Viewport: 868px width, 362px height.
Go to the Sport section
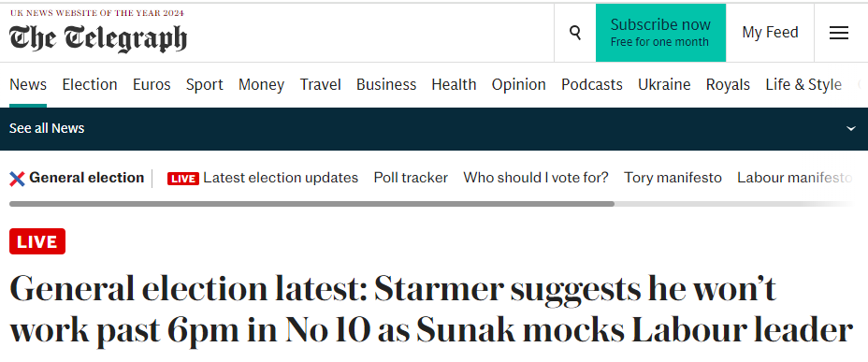click(204, 85)
